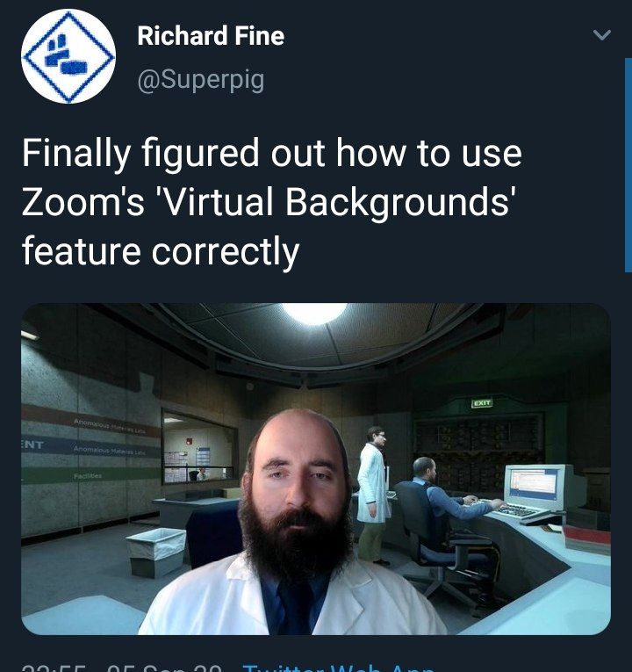The width and height of the screenshot is (632, 672).
Task: Open Richard Fine's profile avatar
Action: click(x=68, y=56)
